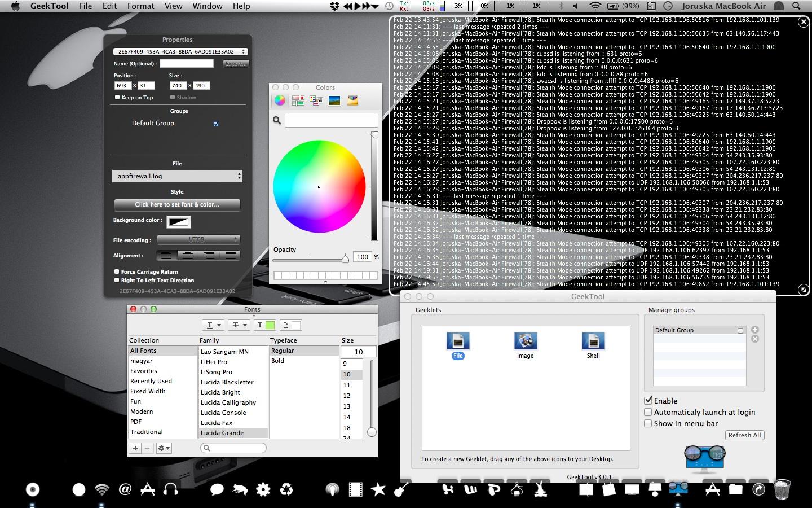Open the GeekTool application menu
Image resolution: width=812 pixels, height=508 pixels.
pos(49,6)
